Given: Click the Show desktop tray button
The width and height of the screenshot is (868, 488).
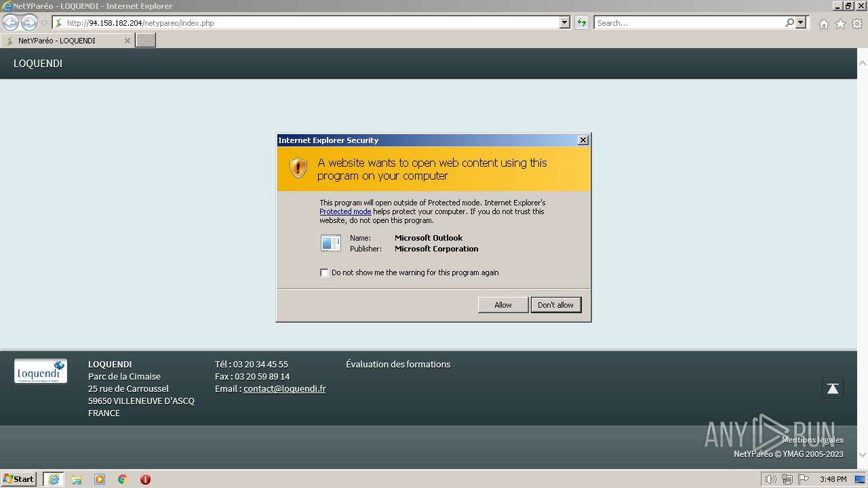Looking at the screenshot, I should [861, 479].
